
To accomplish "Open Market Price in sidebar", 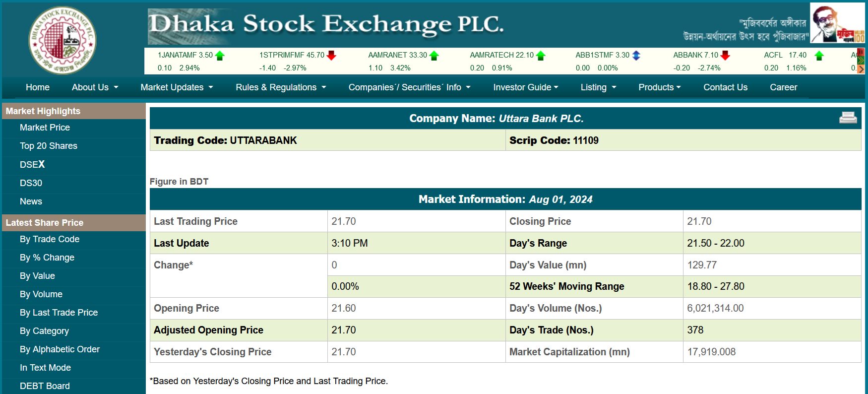I will (45, 128).
